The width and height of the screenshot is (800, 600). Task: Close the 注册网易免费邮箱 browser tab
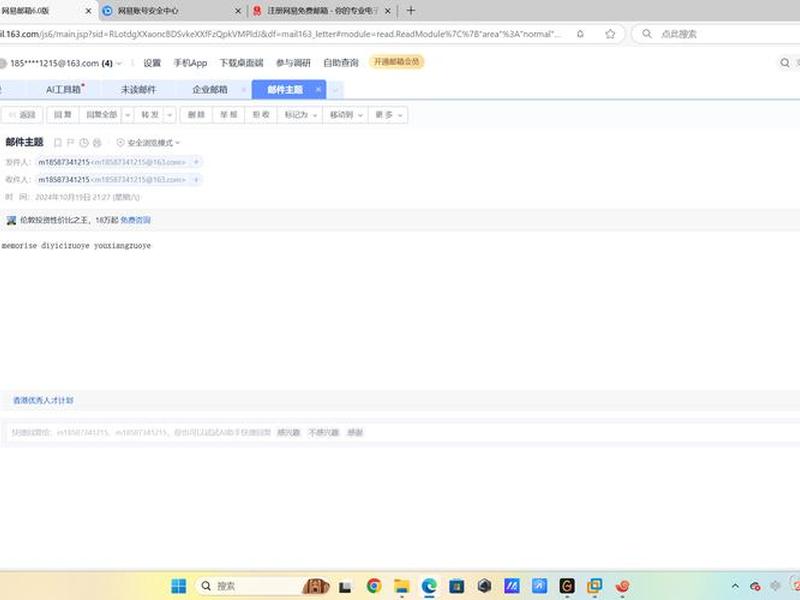(x=388, y=11)
